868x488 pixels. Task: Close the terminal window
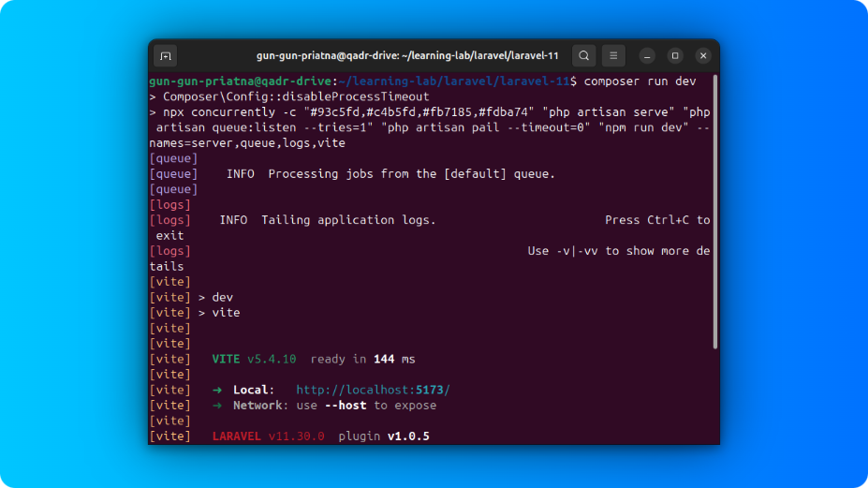point(703,56)
